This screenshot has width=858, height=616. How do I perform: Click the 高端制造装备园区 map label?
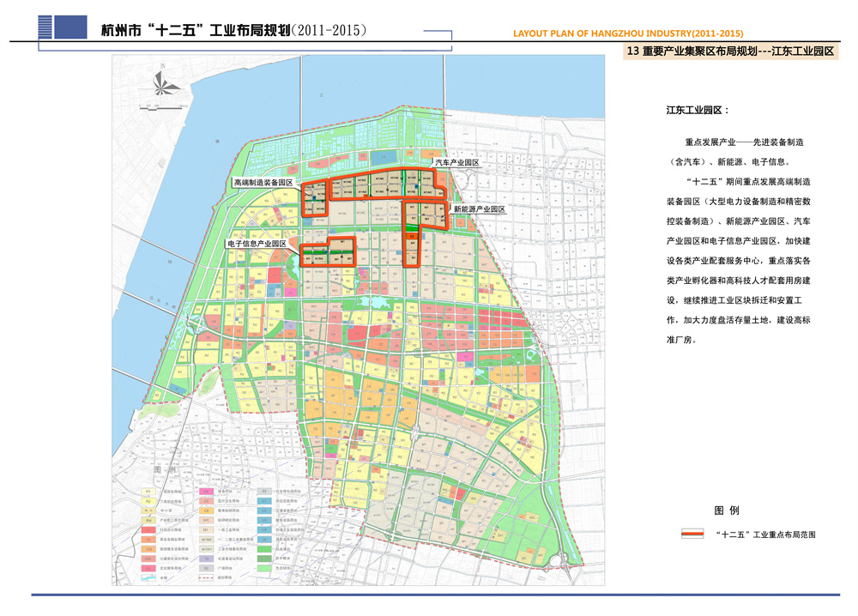click(263, 183)
